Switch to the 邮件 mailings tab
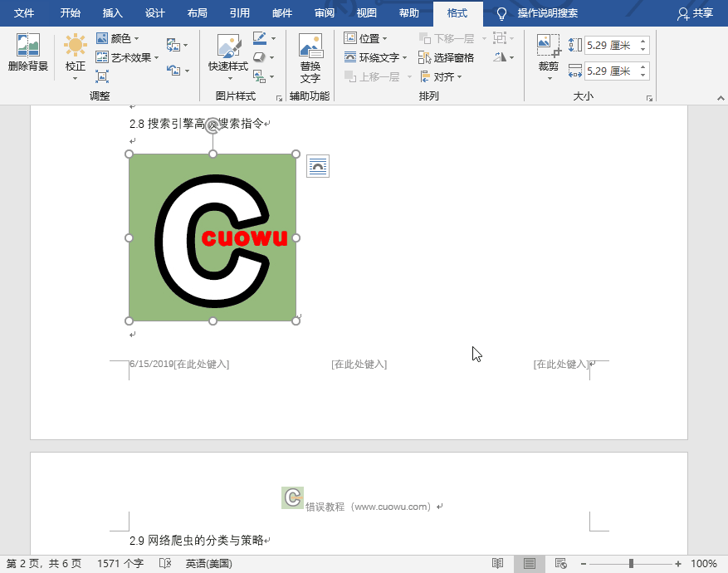728x573 pixels. [282, 13]
